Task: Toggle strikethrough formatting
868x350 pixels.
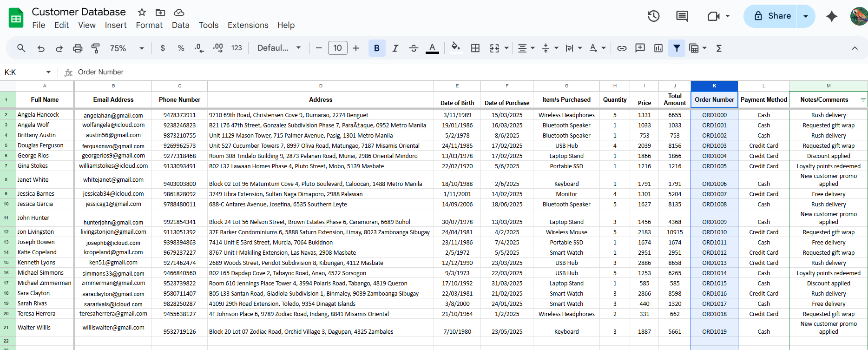Action: click(x=414, y=48)
